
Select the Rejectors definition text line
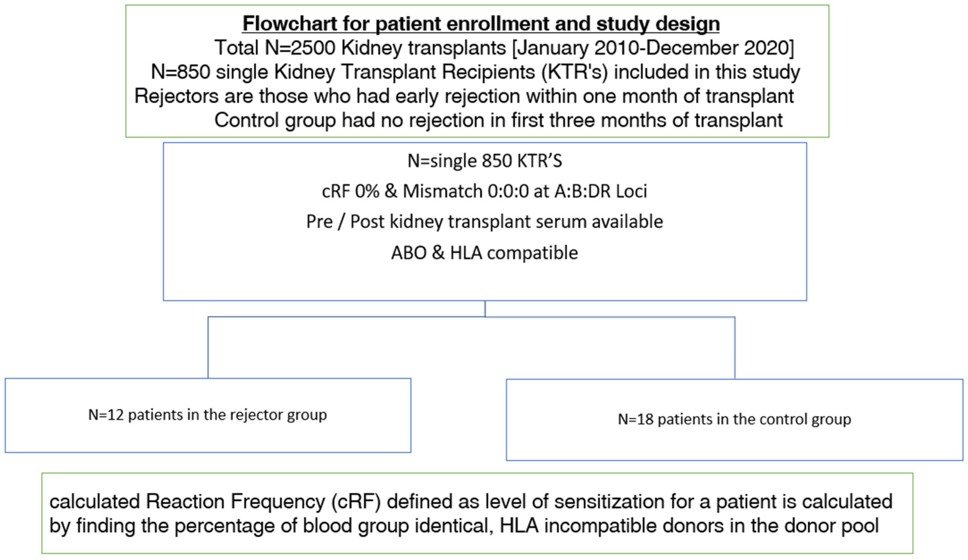tap(464, 96)
